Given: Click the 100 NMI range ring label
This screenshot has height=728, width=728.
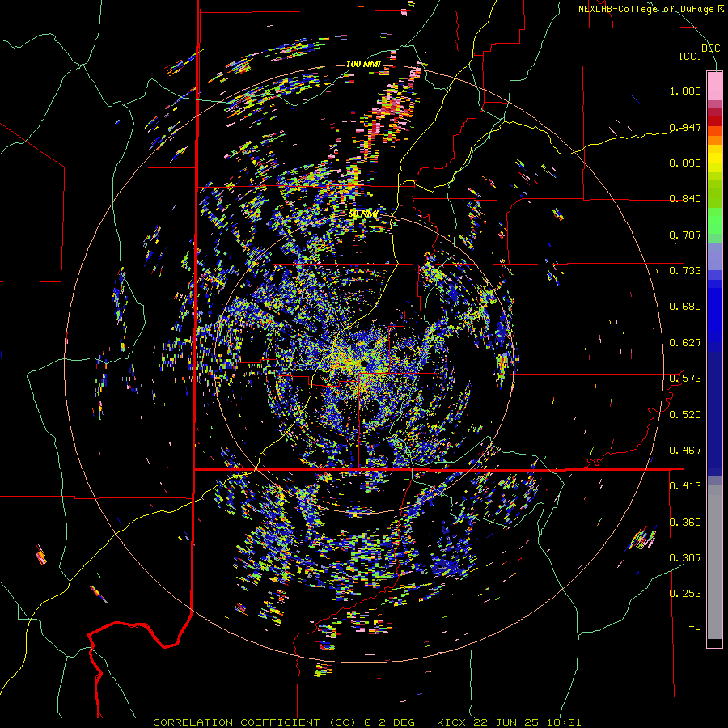Looking at the screenshot, I should point(363,64).
